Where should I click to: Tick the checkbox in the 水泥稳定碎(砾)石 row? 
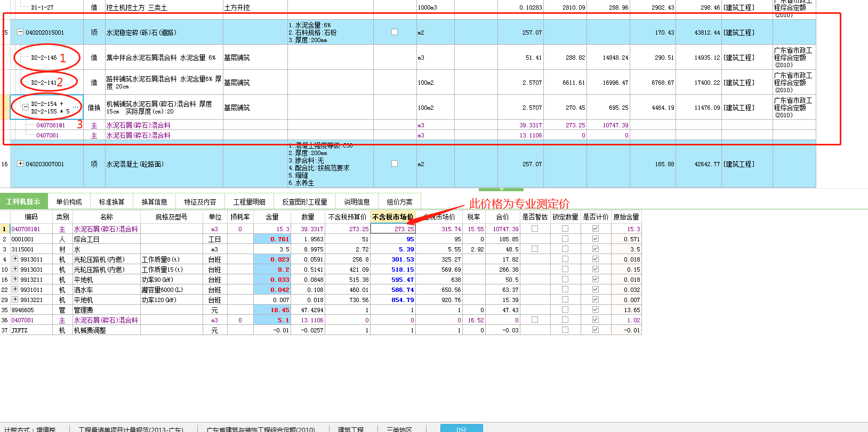(x=395, y=32)
